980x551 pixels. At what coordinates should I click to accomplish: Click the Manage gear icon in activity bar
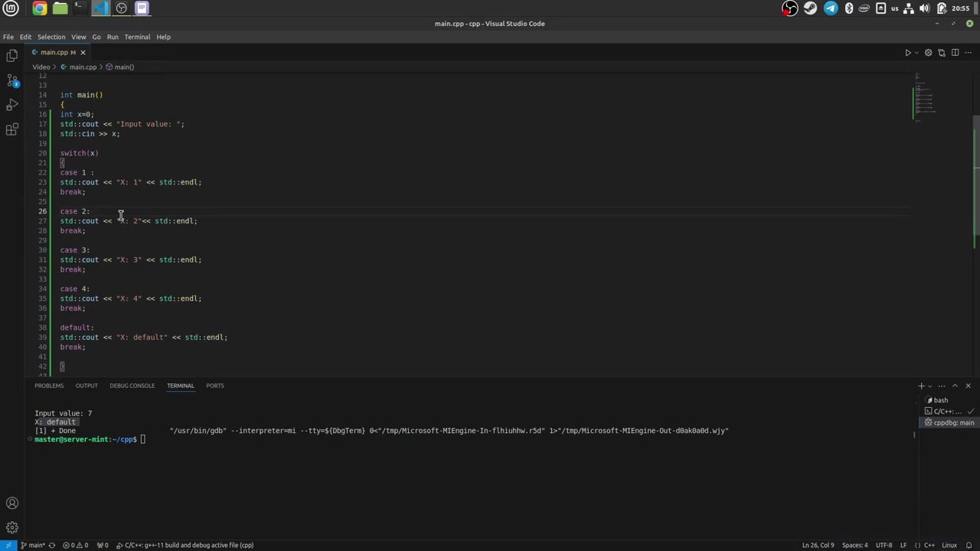11,528
